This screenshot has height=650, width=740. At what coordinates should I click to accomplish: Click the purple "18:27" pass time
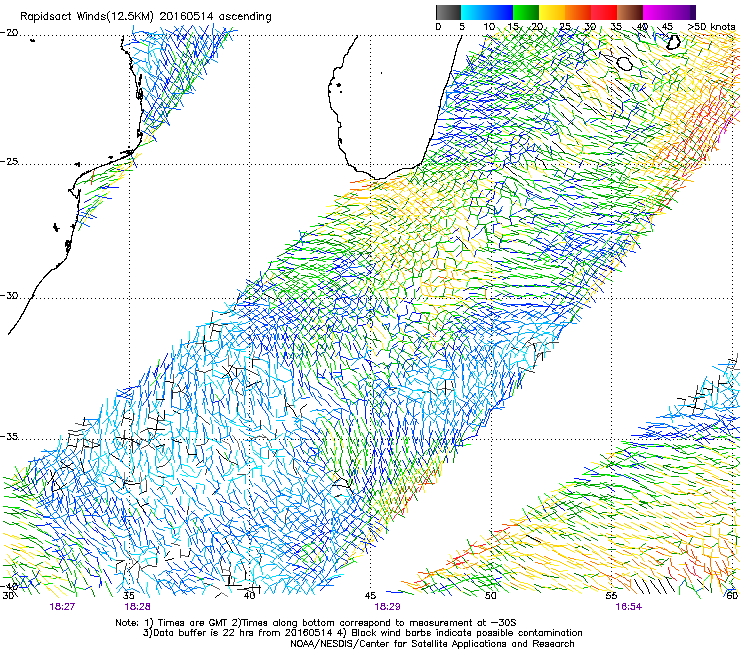[x=62, y=607]
